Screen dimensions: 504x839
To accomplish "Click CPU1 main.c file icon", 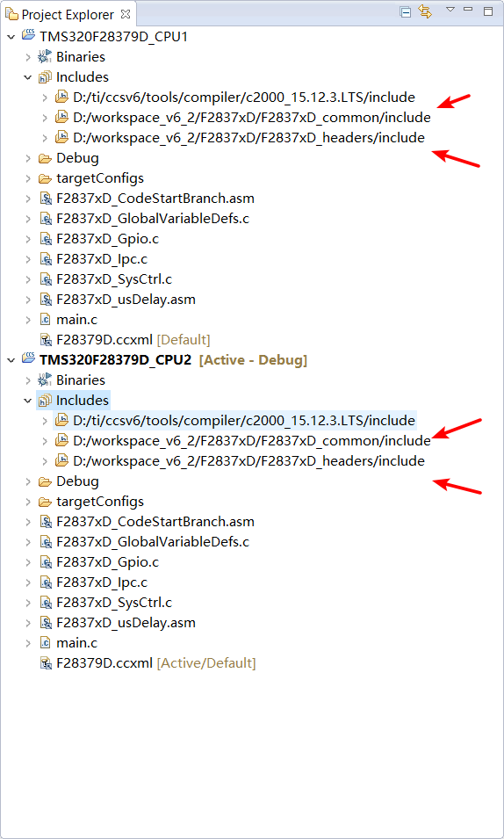I will [x=46, y=320].
